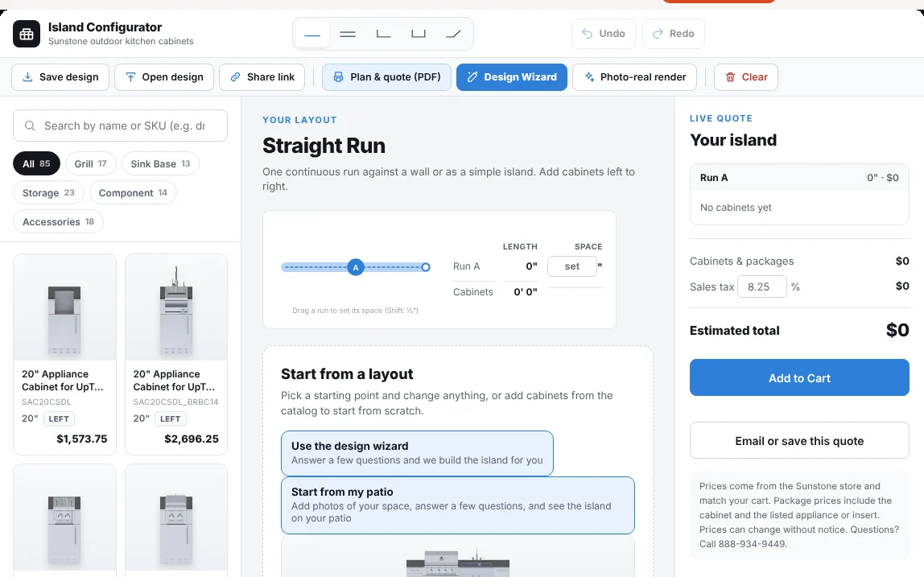Filter catalog by Sink Base
Viewport: 924px width, 577px height.
160,164
